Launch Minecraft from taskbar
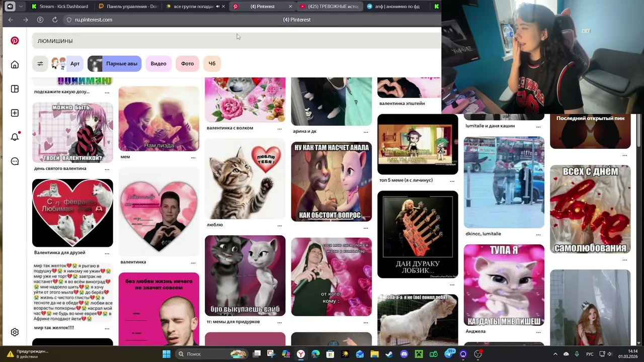The height and width of the screenshot is (362, 644). [419, 354]
